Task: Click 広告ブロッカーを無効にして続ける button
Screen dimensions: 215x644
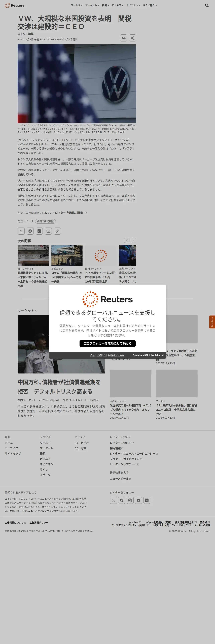Action: [x=107, y=344]
